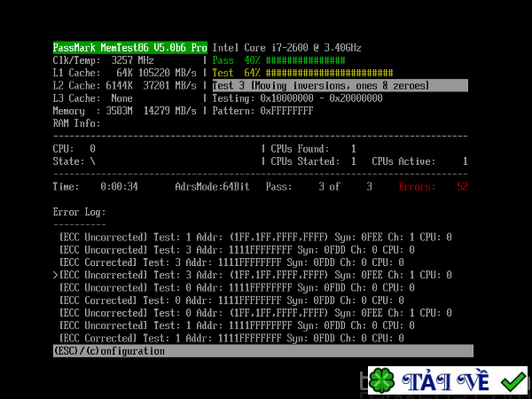The width and height of the screenshot is (532, 399).
Task: Select ECC Uncorrected Test 1 Ch 1 row
Action: pos(256,237)
